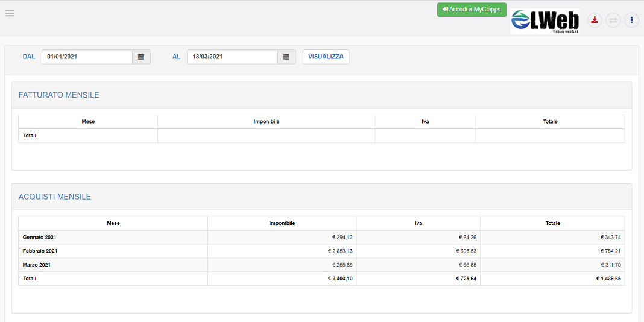The width and height of the screenshot is (644, 322).
Task: Click Totali row in Acquisti table
Action: [321, 279]
